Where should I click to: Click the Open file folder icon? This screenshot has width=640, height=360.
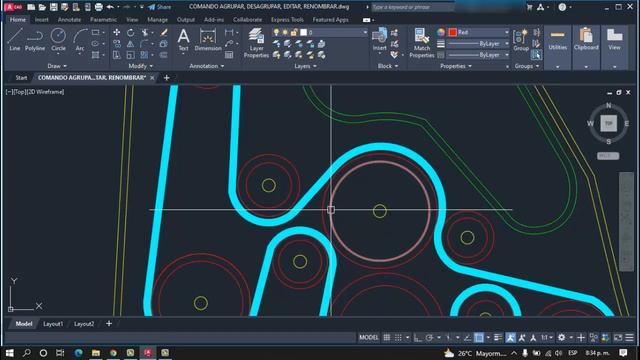coord(42,7)
